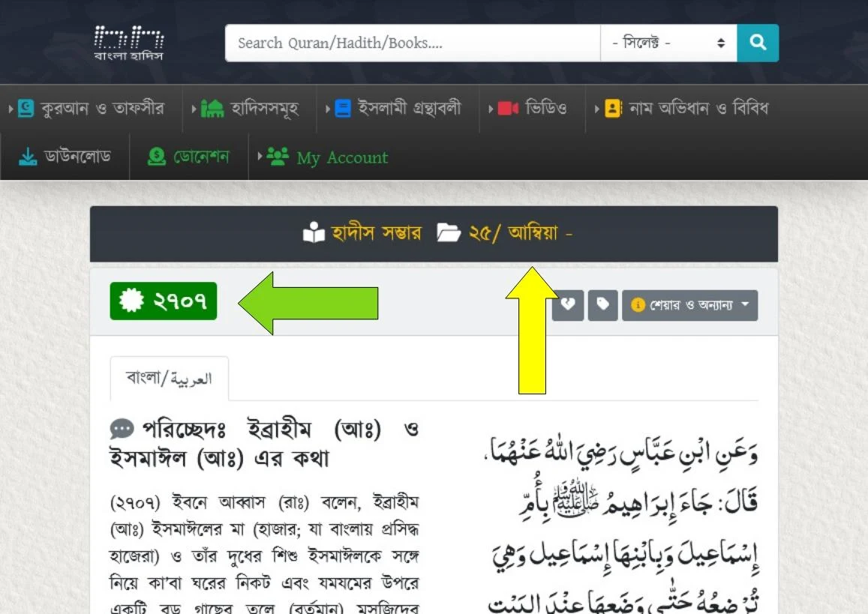This screenshot has height=614, width=868.
Task: Click the Bangla Hadith site logo
Action: click(128, 43)
